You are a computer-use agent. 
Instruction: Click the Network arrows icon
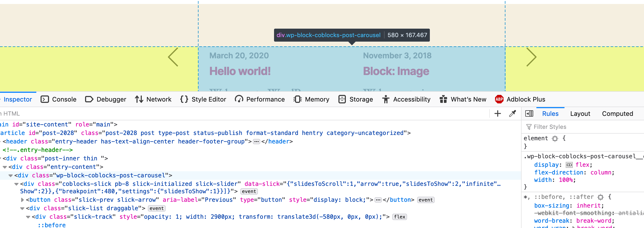139,99
